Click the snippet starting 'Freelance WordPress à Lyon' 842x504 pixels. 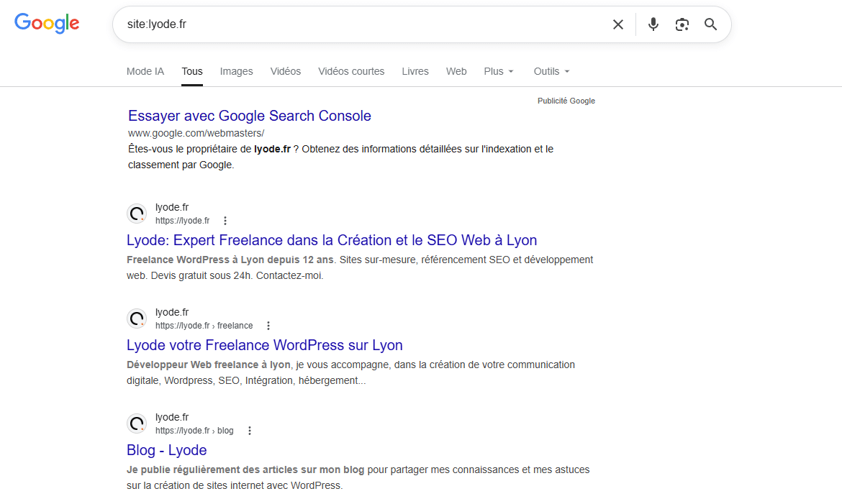(x=360, y=267)
